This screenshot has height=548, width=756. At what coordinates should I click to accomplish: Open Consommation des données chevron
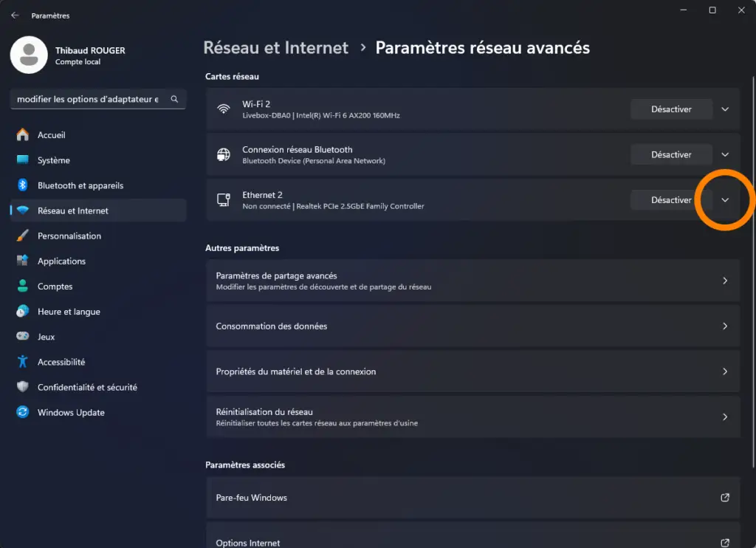tap(725, 326)
